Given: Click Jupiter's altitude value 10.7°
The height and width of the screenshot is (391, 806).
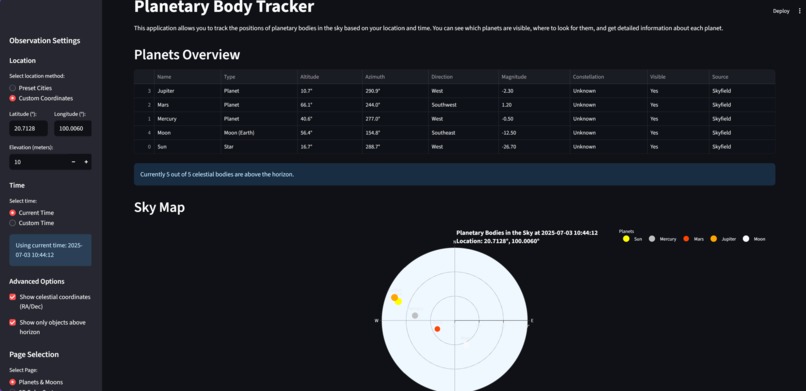Looking at the screenshot, I should coord(329,91).
